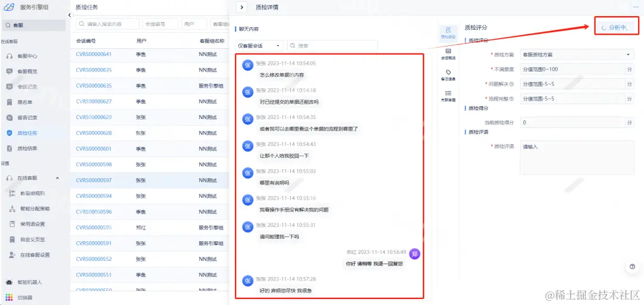Click the message 对已经提交的单据还能改吗
The height and width of the screenshot is (305, 644).
pos(289,102)
